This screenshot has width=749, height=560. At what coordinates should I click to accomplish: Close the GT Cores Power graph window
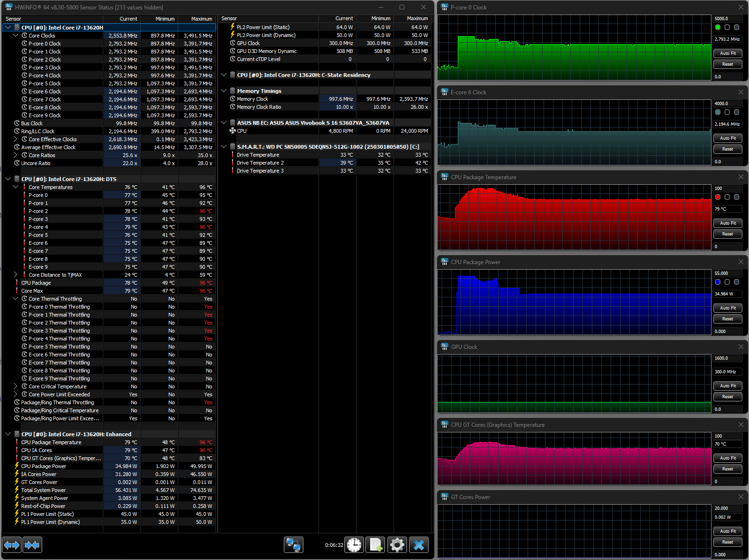pos(741,497)
